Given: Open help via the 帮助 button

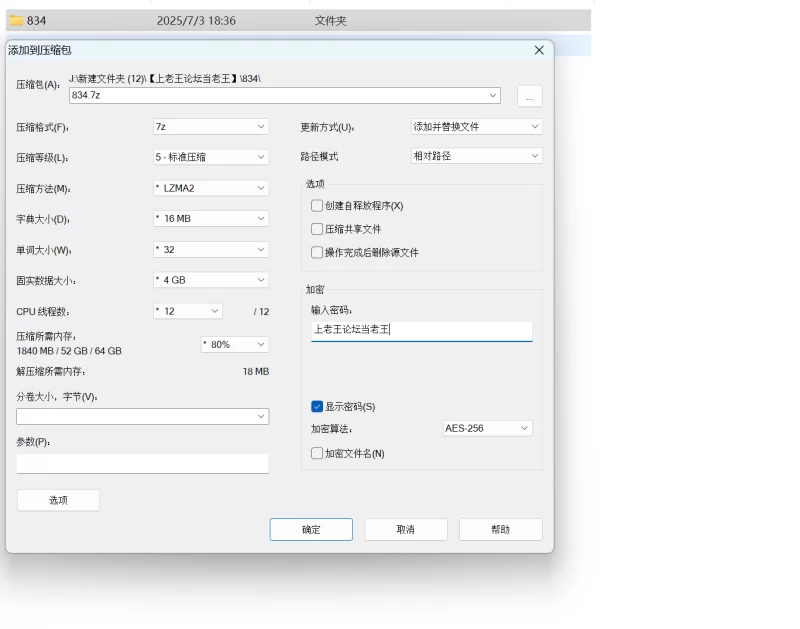Looking at the screenshot, I should [501, 530].
